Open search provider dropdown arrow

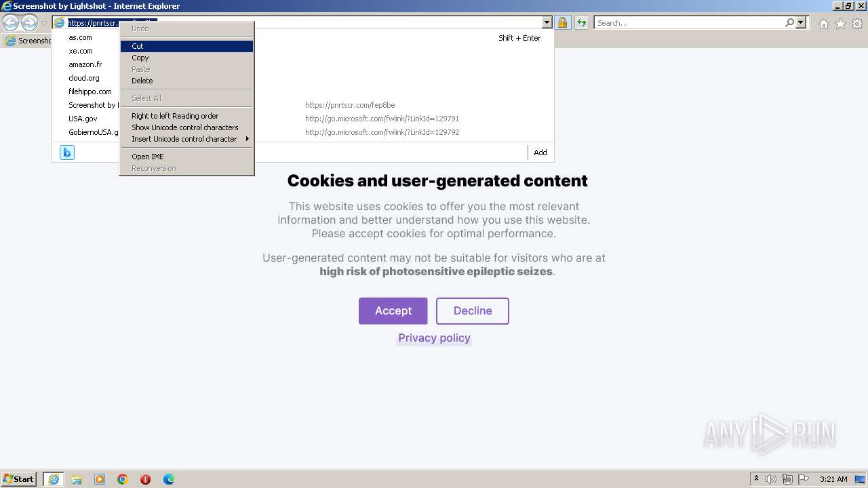click(801, 23)
